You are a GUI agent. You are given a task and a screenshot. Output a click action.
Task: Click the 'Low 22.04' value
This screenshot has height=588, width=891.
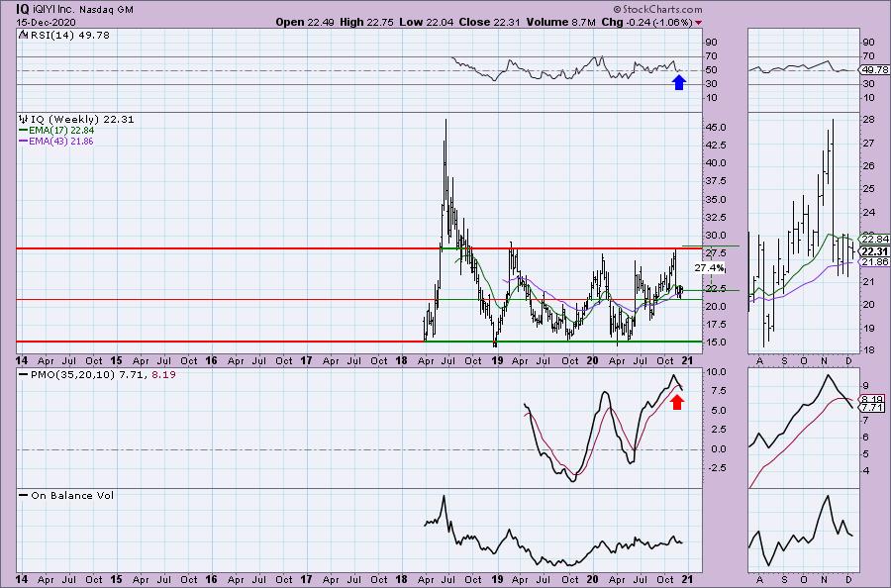(425, 22)
